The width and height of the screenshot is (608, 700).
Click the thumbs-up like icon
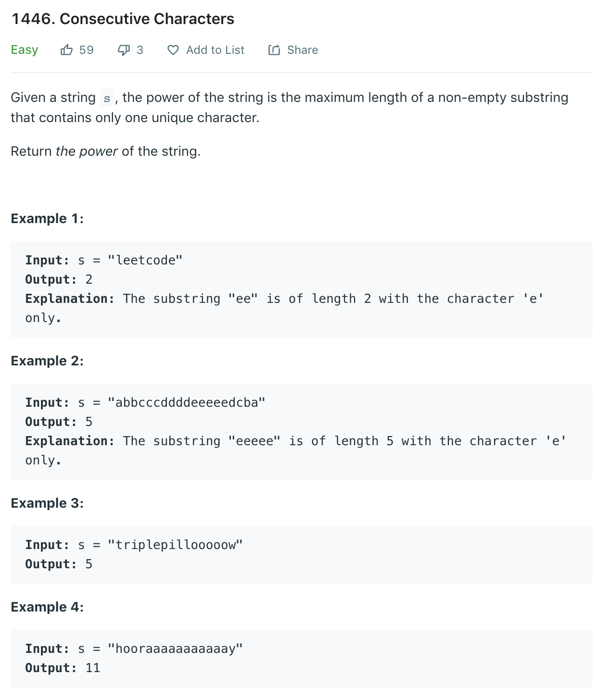[66, 50]
